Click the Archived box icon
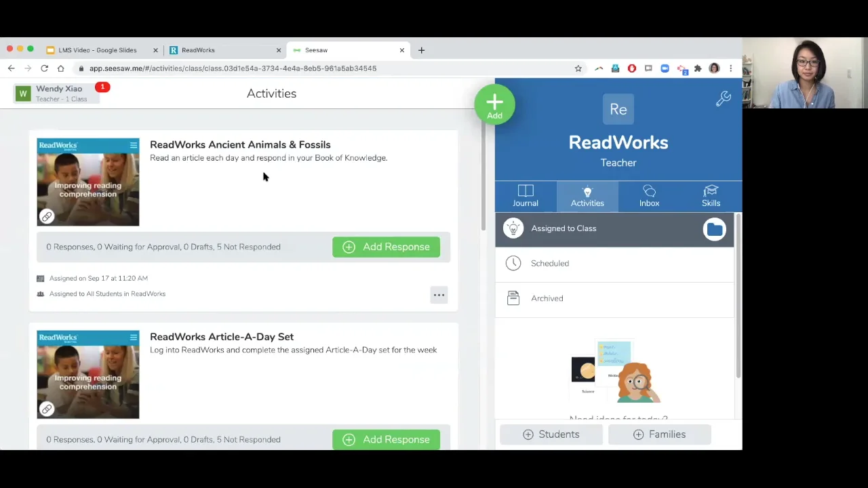868x488 pixels. click(x=513, y=298)
